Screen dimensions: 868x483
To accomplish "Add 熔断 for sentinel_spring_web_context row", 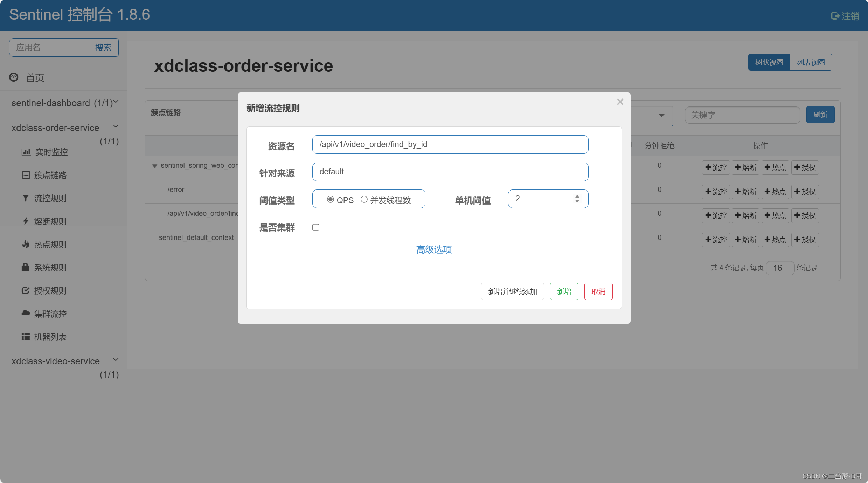I will (745, 167).
